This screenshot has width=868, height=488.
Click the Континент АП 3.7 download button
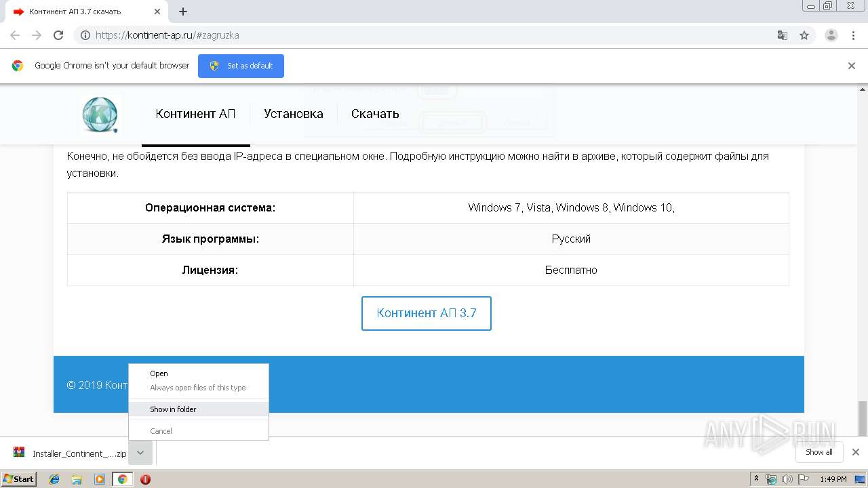pos(427,313)
